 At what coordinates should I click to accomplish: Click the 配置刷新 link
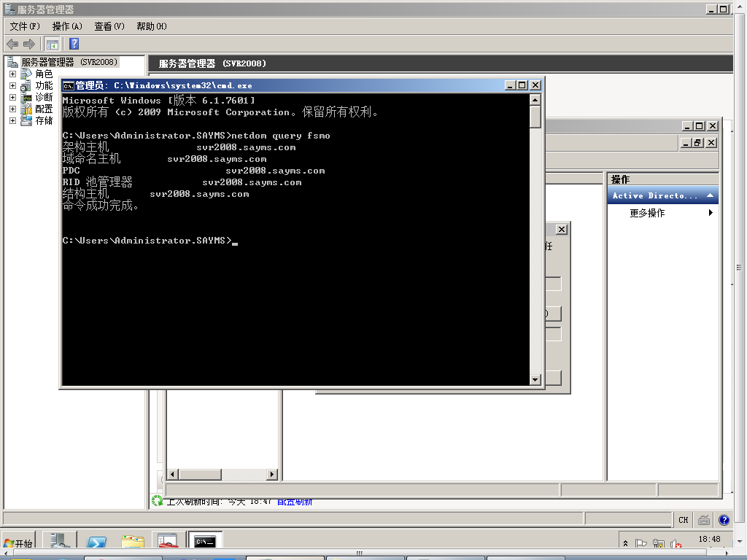click(295, 502)
